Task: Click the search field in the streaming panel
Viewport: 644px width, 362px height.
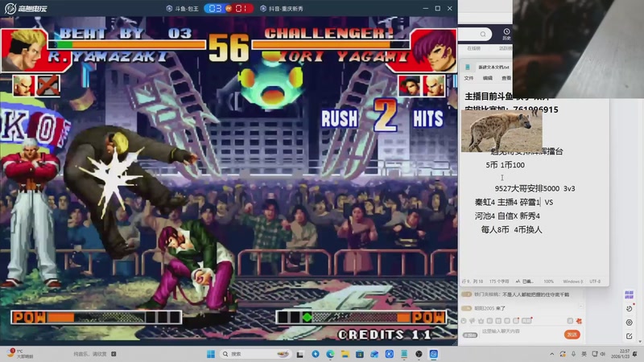Action: [475, 34]
